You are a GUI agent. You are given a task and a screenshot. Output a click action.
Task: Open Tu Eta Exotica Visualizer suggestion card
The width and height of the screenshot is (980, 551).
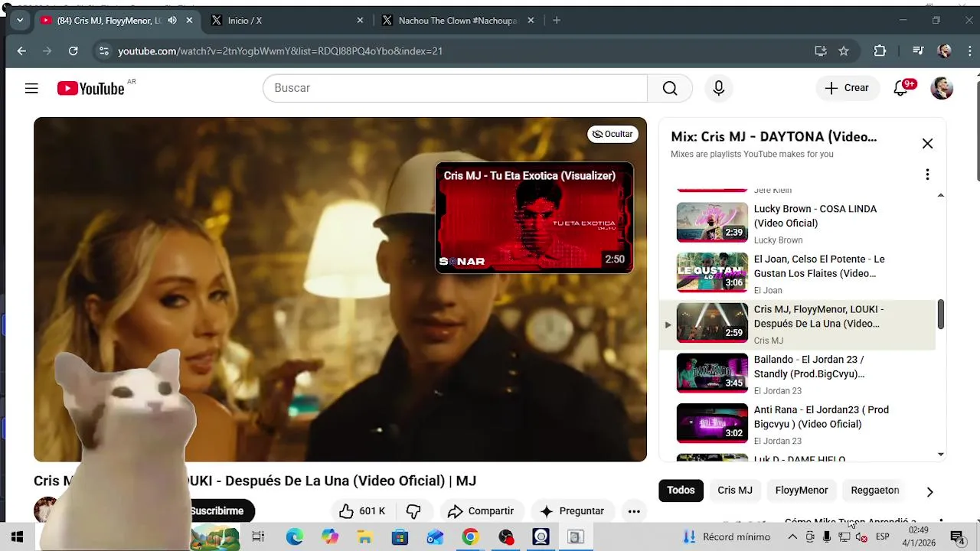[x=534, y=217]
